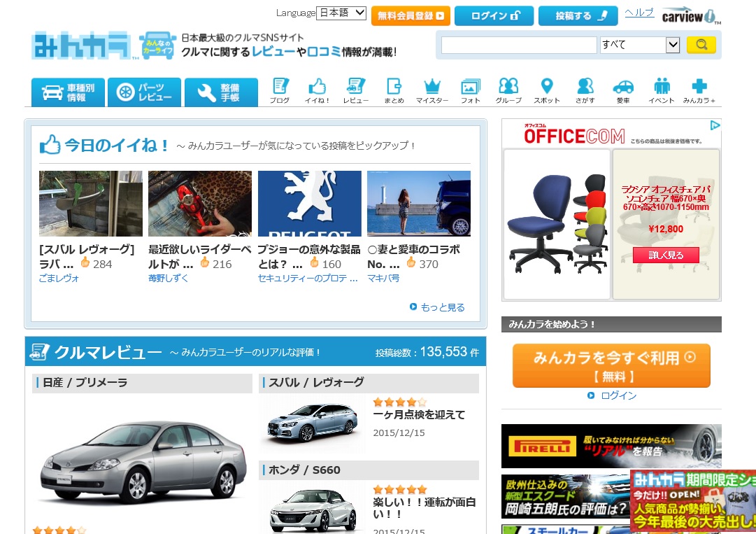
Task: Switch to the パーツレビュー tab
Action: point(144,92)
